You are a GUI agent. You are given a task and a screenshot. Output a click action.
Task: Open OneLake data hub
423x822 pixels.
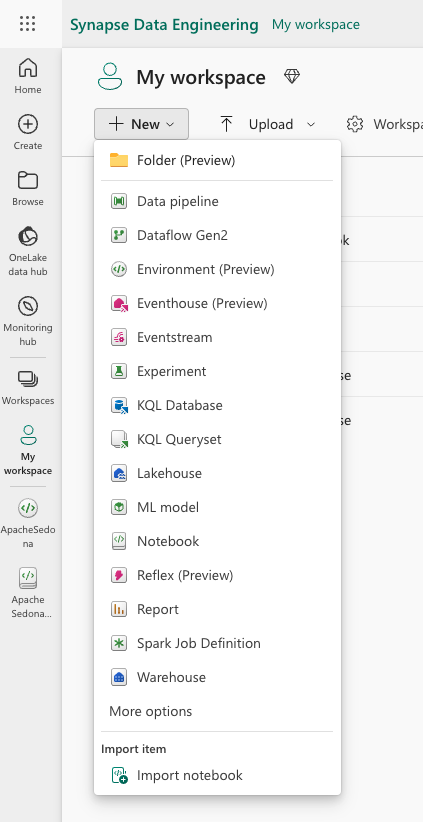28,251
